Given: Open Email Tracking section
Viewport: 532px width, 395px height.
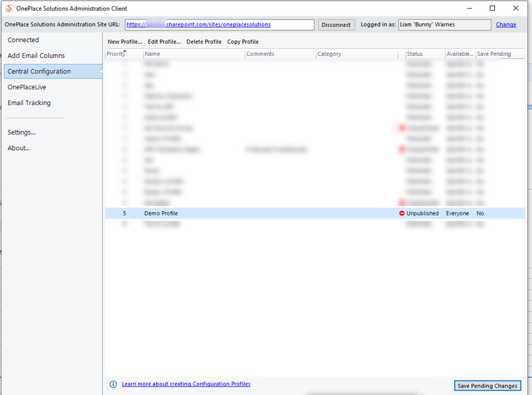Looking at the screenshot, I should tap(29, 103).
